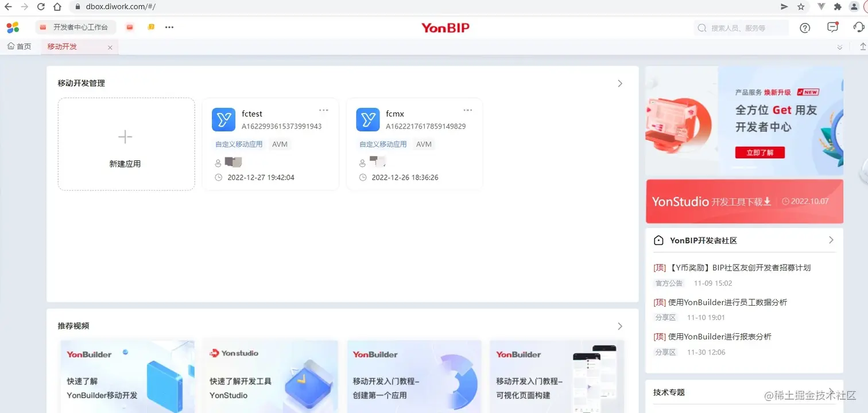Click the YonBIP logo
868x413 pixels.
(x=445, y=28)
